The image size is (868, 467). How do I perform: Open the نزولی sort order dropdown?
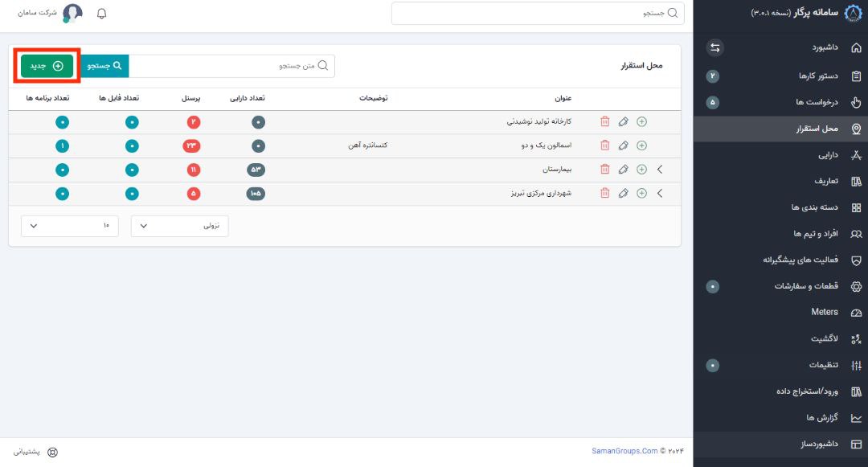[179, 226]
